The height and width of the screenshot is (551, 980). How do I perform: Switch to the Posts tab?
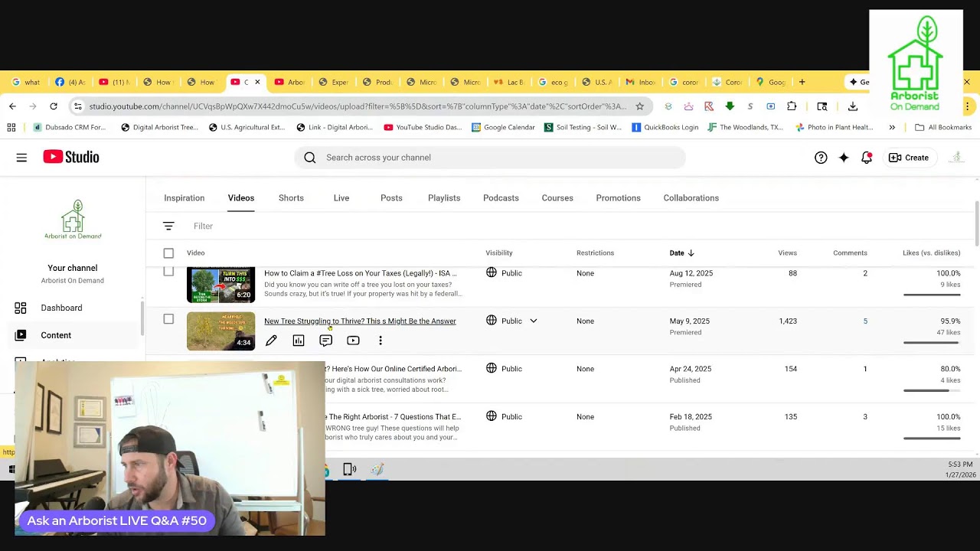coord(391,198)
